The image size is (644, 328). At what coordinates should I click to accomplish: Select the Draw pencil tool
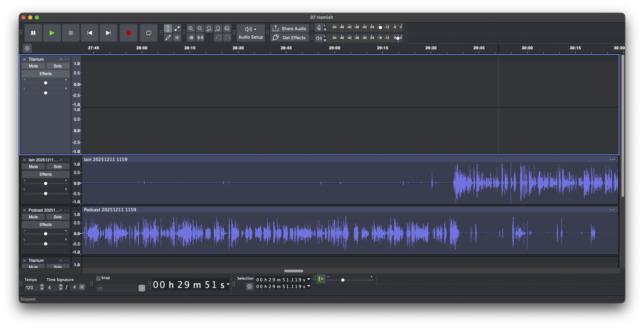(168, 38)
